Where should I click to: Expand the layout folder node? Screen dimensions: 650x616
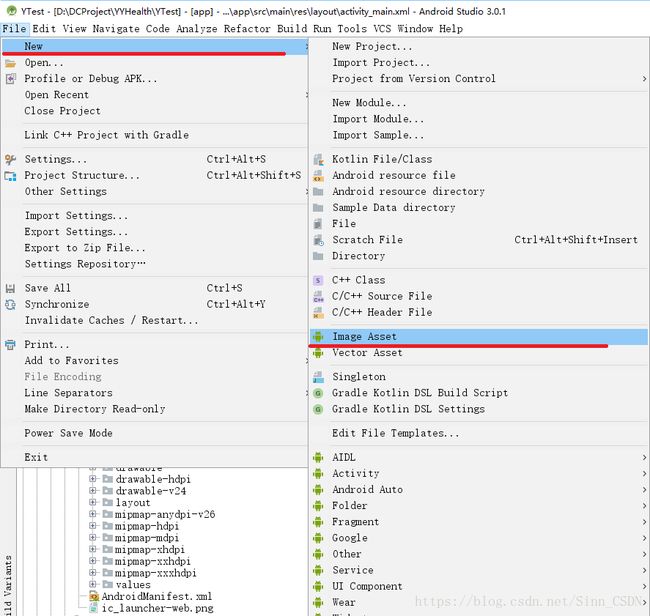pyautogui.click(x=93, y=502)
